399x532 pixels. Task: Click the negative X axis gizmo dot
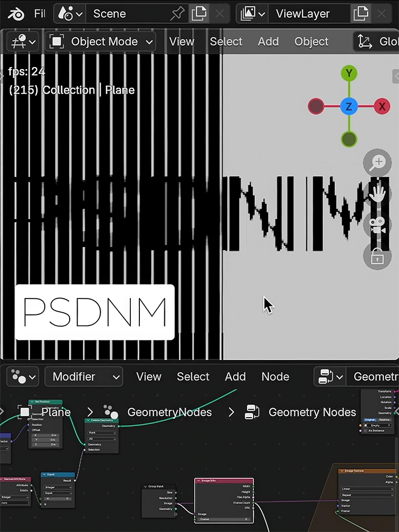[316, 106]
